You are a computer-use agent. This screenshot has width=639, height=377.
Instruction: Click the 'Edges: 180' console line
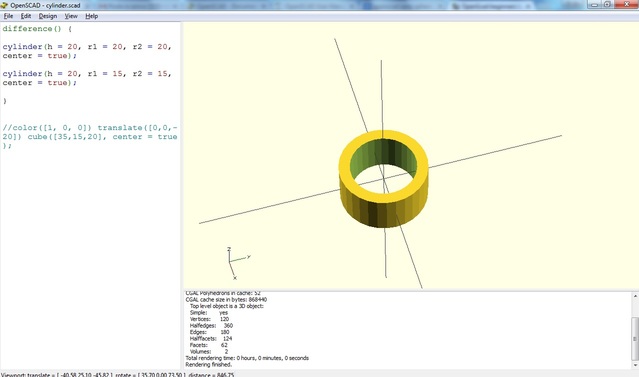pyautogui.click(x=209, y=332)
